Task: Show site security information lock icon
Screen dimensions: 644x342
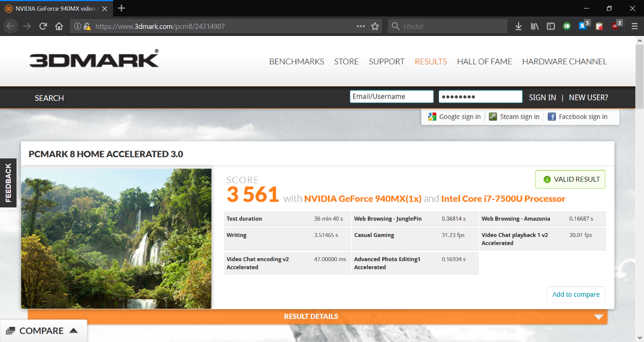Action: point(86,26)
